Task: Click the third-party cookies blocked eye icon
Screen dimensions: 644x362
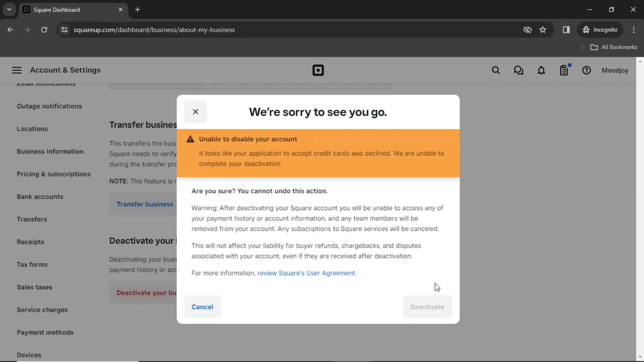Action: (527, 30)
